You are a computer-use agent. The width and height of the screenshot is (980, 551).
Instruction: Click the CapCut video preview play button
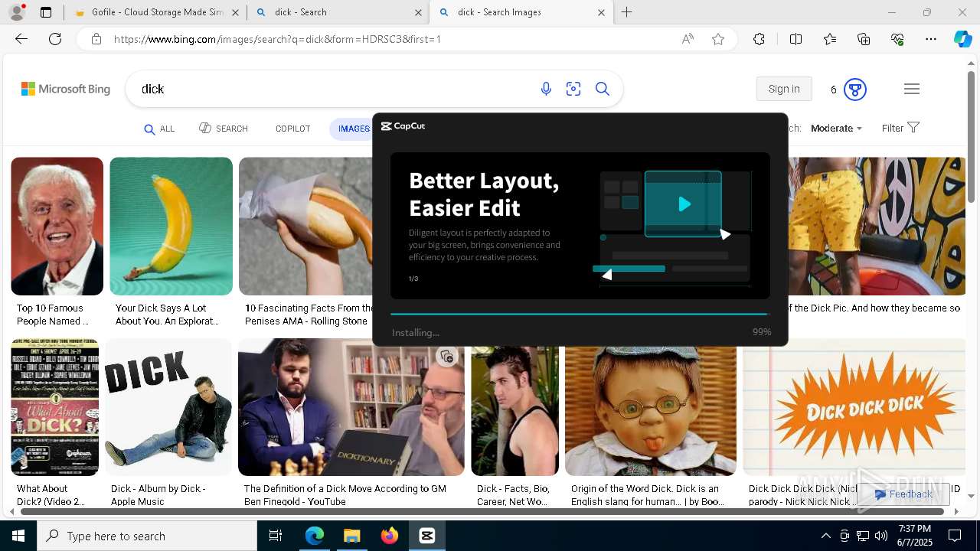pyautogui.click(x=684, y=204)
